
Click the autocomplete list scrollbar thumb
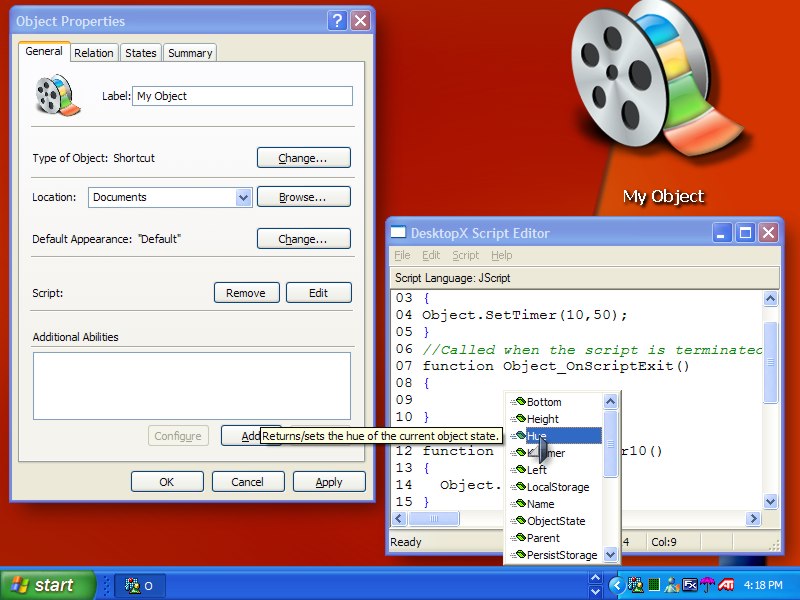[x=610, y=444]
